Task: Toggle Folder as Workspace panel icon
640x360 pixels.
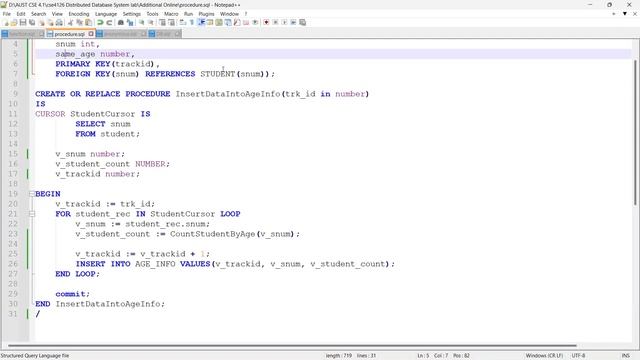Action: pyautogui.click(x=246, y=22)
